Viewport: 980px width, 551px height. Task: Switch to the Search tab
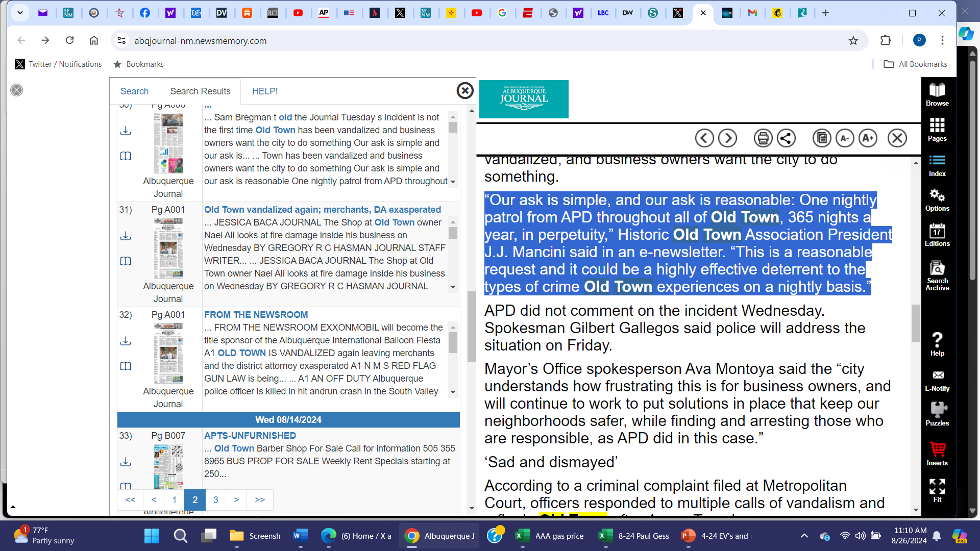134,91
